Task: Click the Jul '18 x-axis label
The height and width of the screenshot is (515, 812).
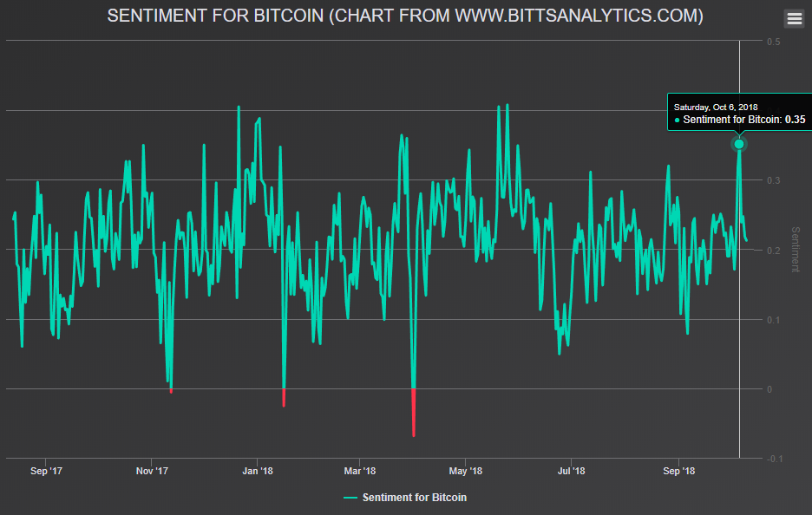Action: [x=571, y=471]
